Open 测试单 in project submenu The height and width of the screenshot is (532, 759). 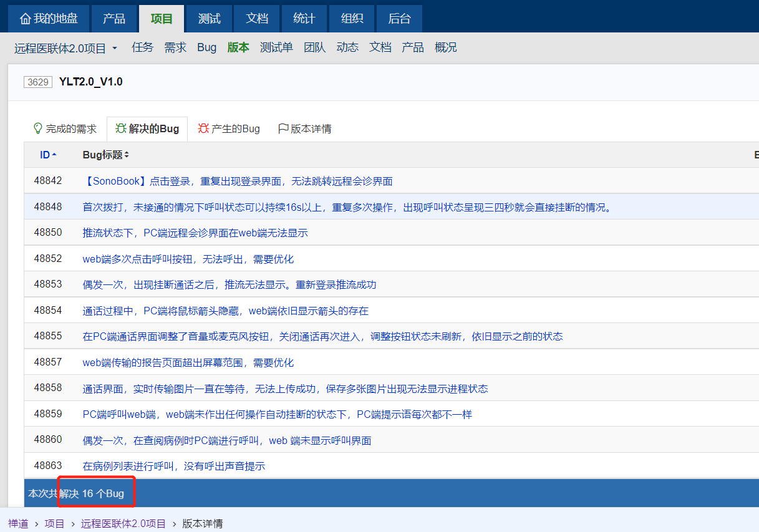[x=276, y=47]
